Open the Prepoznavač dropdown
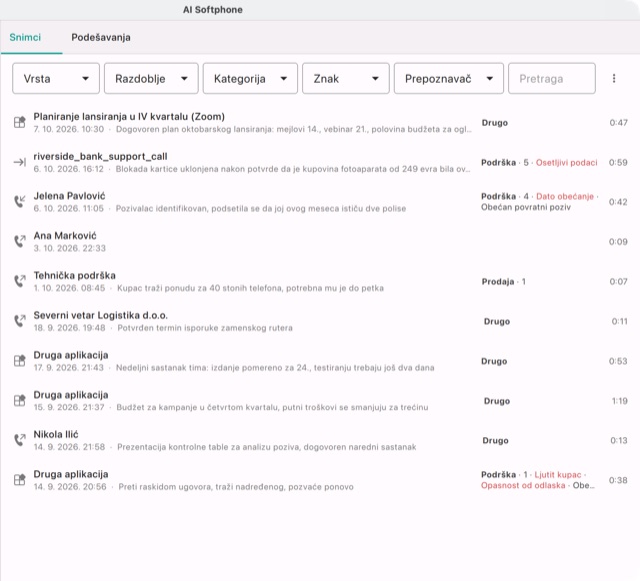640x581 pixels. click(449, 78)
